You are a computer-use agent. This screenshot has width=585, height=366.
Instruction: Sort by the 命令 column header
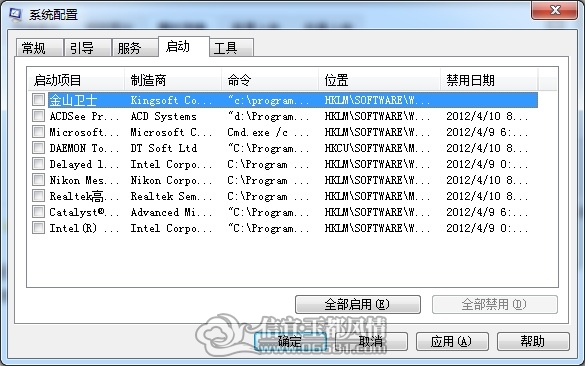tap(270, 79)
